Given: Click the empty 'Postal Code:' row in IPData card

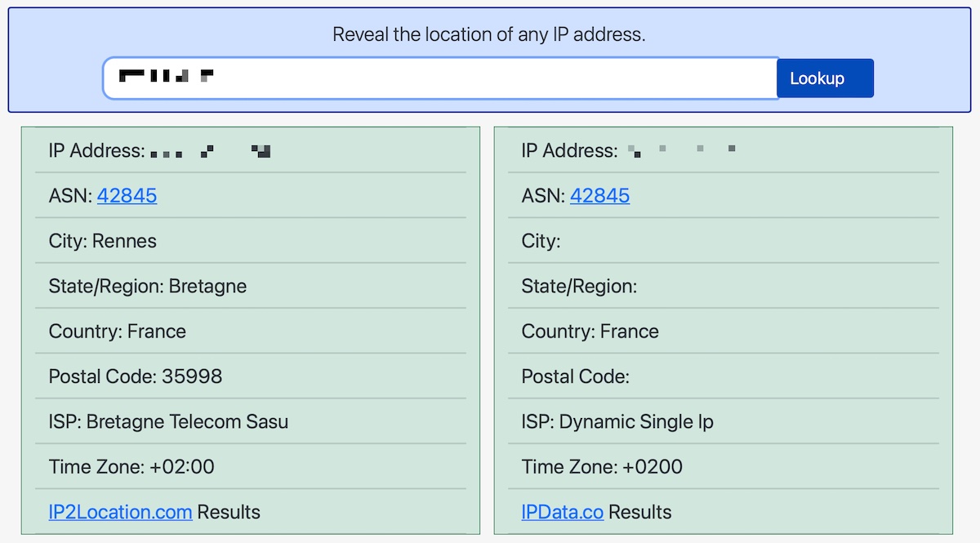Looking at the screenshot, I should (724, 376).
